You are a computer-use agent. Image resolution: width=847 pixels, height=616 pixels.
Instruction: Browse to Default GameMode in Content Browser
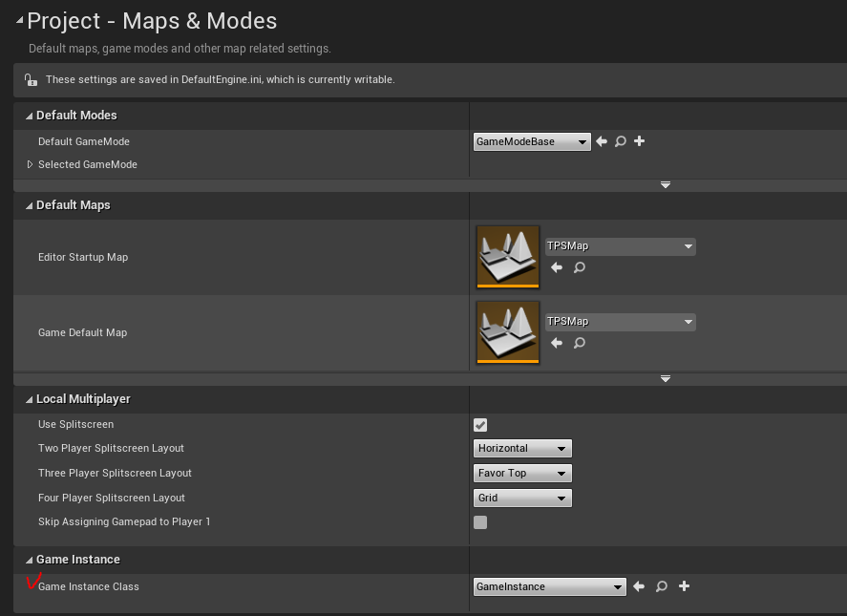(x=620, y=141)
